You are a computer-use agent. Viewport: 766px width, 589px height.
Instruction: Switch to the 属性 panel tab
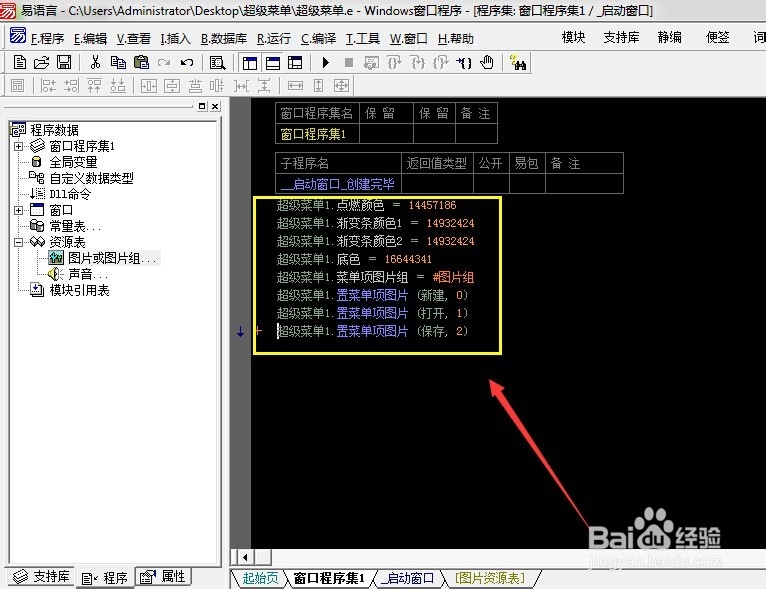(163, 577)
